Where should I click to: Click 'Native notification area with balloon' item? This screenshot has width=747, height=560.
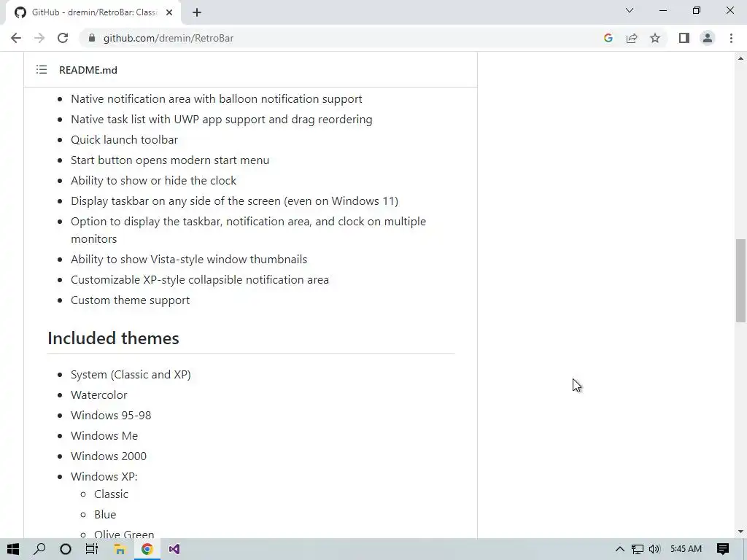pos(216,98)
